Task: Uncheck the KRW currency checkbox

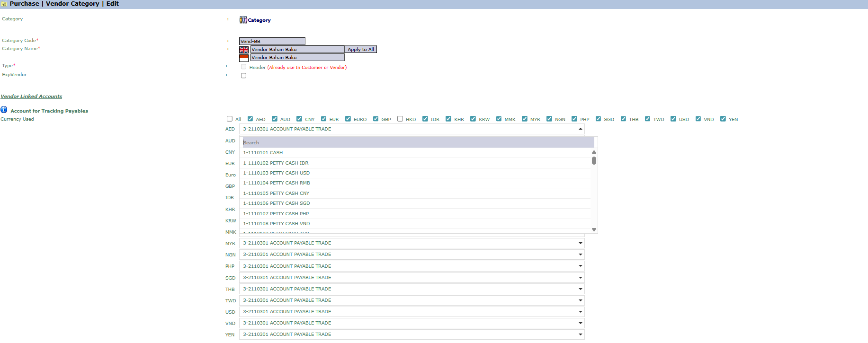Action: coord(473,119)
